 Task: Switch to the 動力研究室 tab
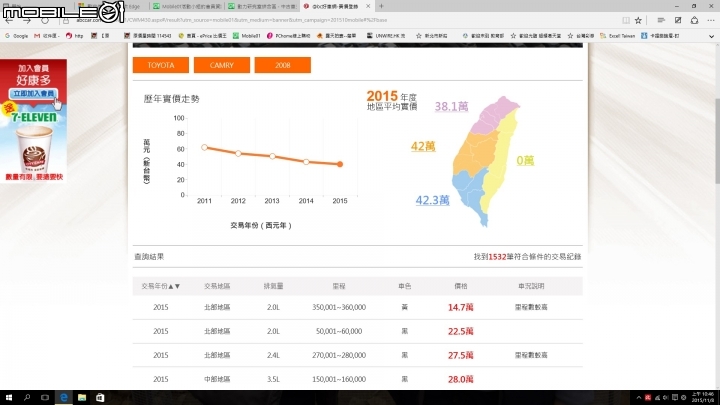click(x=262, y=6)
